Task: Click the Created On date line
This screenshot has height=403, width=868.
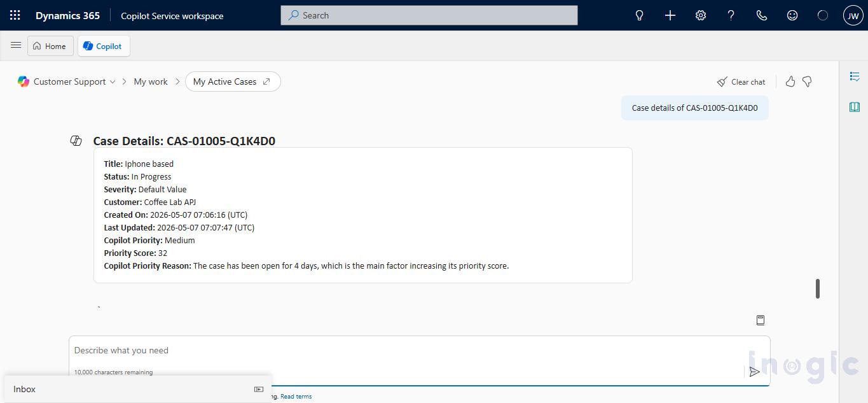Action: tap(176, 215)
